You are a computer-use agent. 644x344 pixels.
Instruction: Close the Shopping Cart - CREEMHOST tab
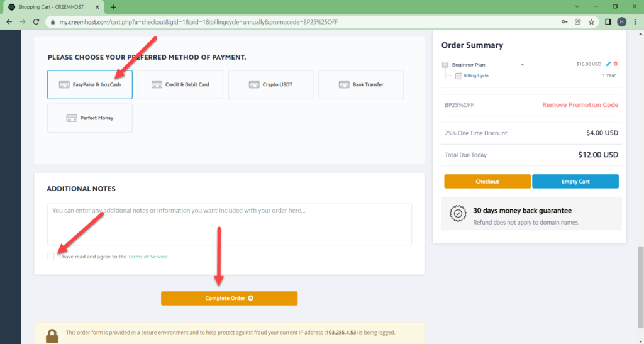tap(97, 7)
